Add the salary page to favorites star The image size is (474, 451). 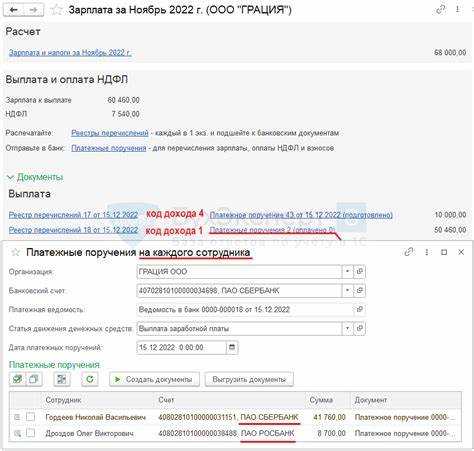point(57,10)
